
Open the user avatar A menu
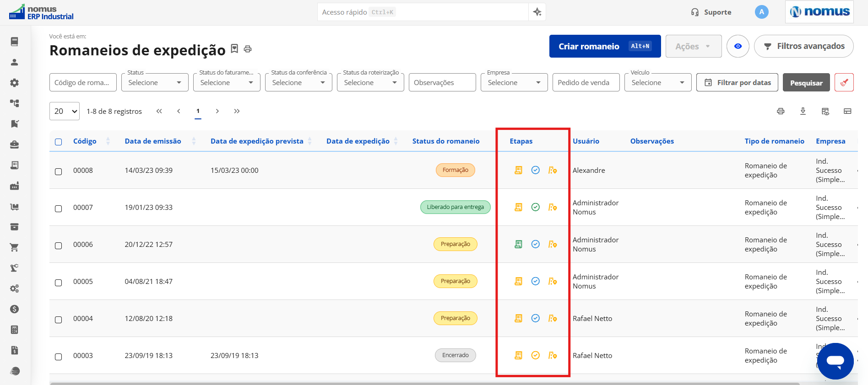point(762,12)
